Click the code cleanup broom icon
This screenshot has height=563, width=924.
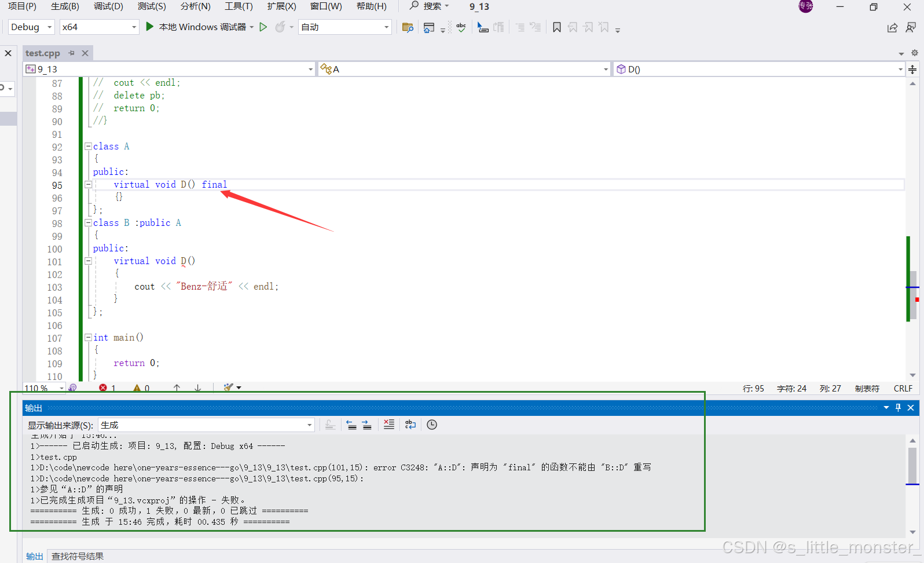(x=229, y=387)
